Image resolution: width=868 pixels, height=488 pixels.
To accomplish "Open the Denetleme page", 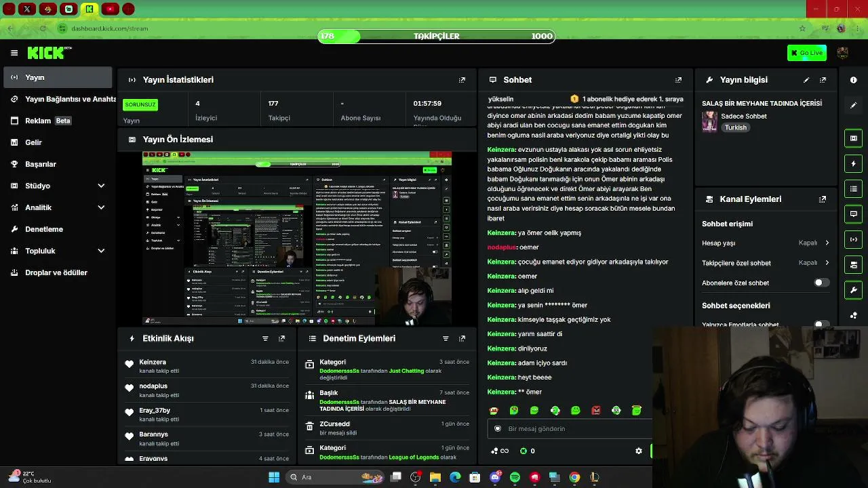I will click(x=58, y=229).
